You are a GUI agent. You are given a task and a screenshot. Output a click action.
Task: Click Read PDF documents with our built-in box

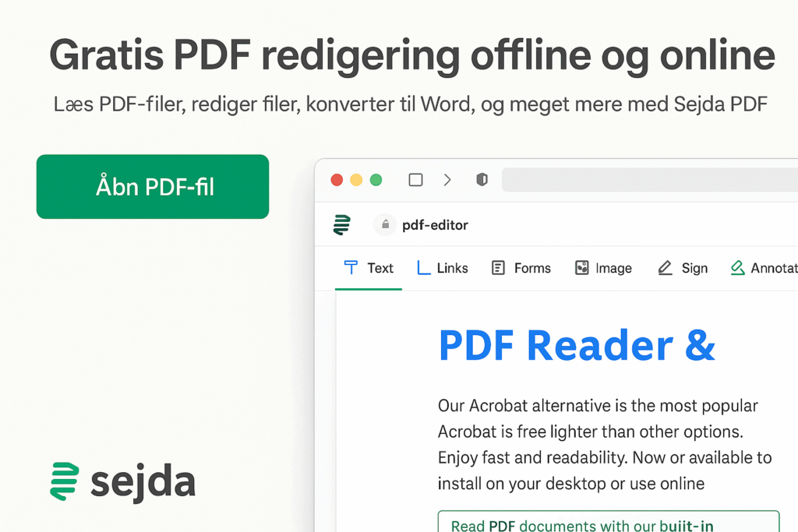click(609, 521)
